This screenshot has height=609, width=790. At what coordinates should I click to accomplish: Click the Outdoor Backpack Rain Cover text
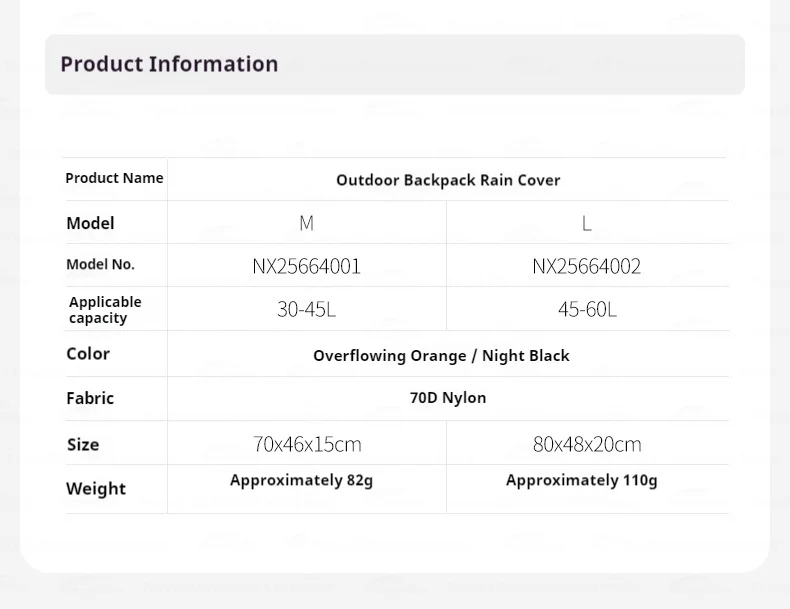coord(448,180)
